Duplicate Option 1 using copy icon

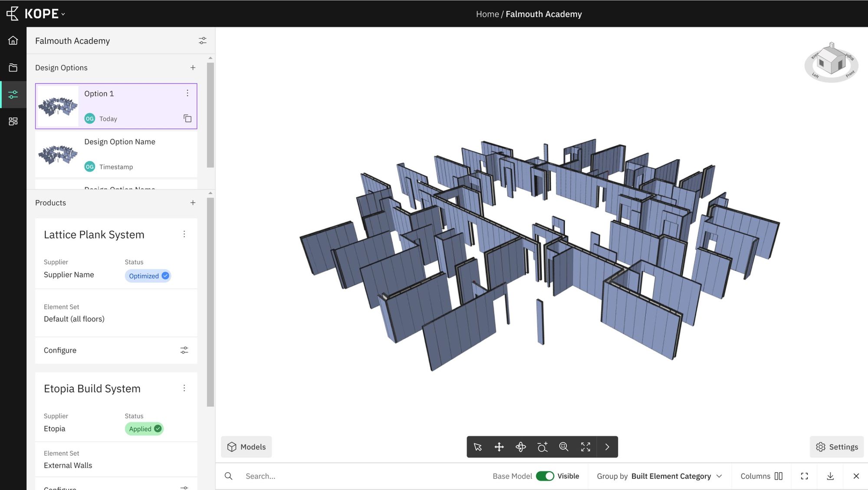[x=187, y=118]
